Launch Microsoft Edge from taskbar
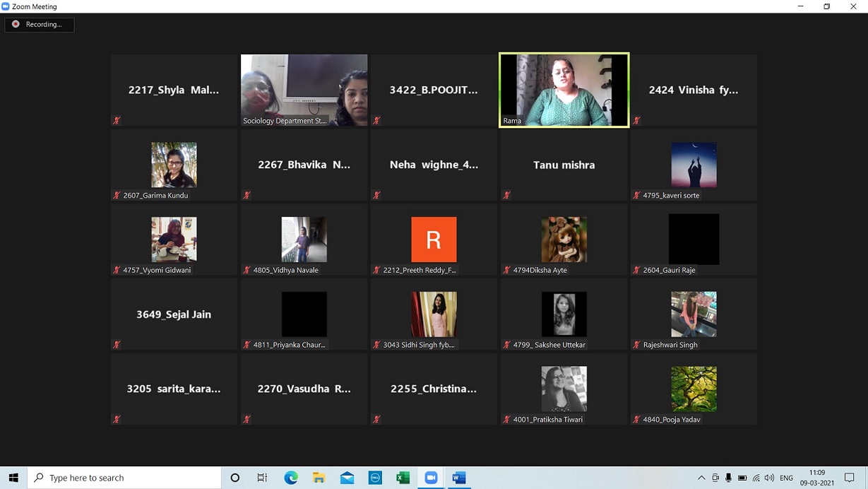868x489 pixels. point(291,478)
